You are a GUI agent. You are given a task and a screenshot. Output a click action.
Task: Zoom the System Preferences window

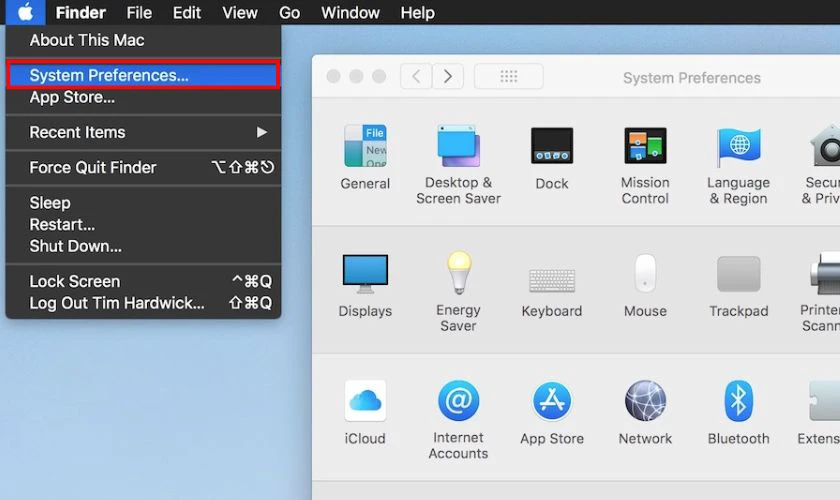pyautogui.click(x=379, y=77)
